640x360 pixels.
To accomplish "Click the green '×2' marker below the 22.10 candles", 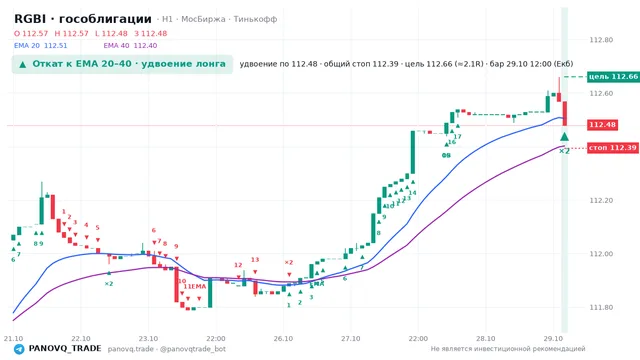I will coord(109,284).
